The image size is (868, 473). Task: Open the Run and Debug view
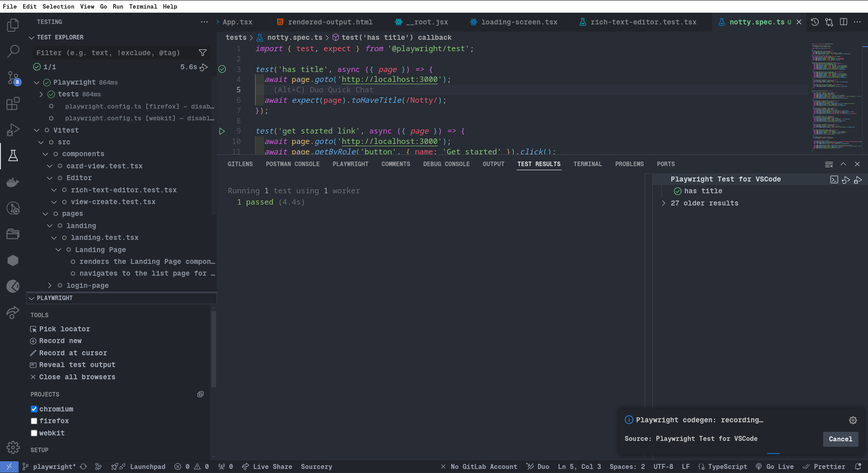coord(13,130)
